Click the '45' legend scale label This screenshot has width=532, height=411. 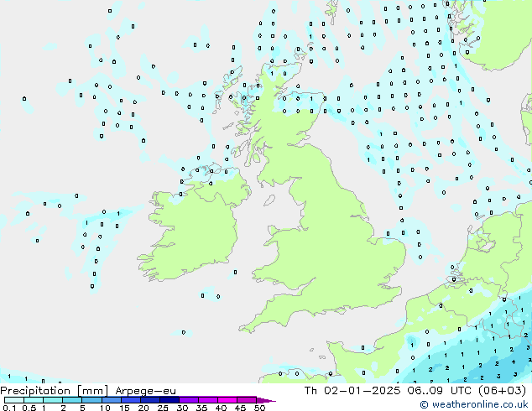pos(240,408)
